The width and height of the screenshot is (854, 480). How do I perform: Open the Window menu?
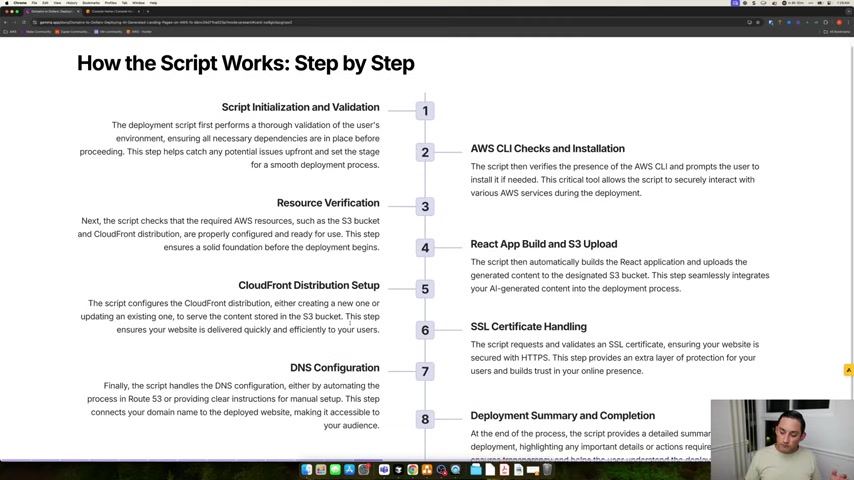pyautogui.click(x=138, y=3)
